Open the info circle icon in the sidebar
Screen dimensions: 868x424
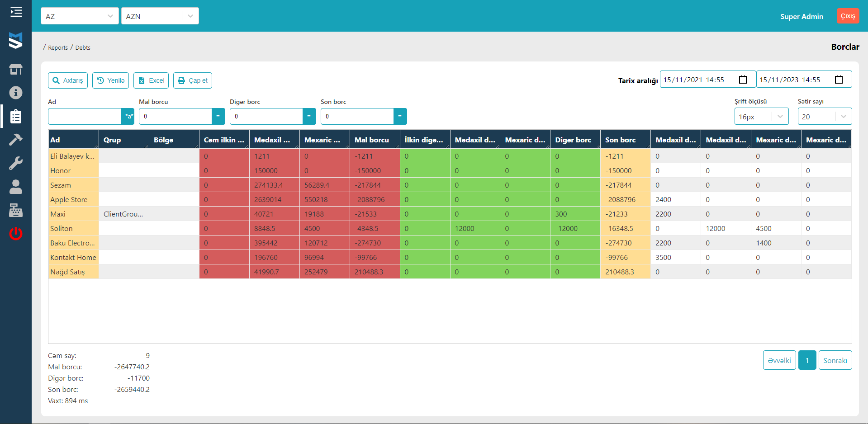click(16, 93)
